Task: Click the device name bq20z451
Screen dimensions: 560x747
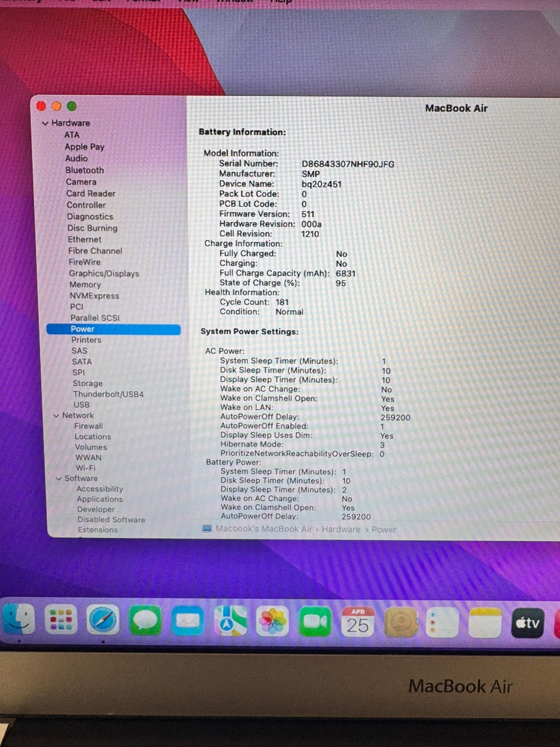Action: coord(321,184)
